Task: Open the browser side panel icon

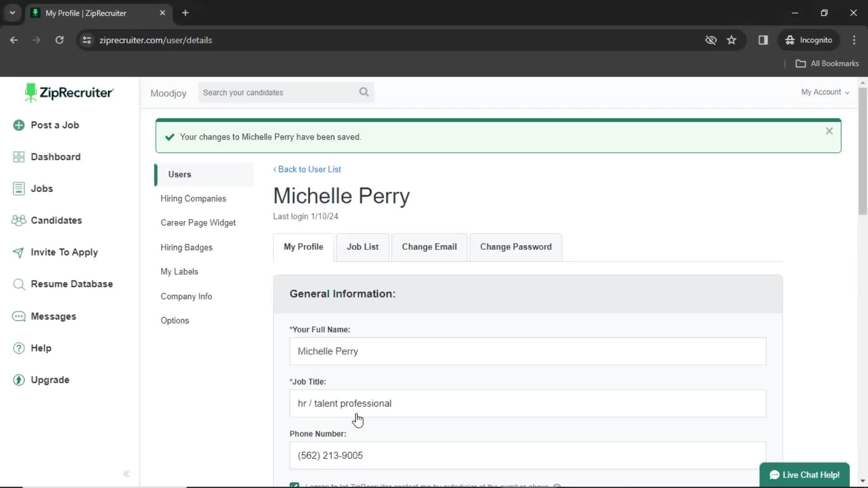Action: click(763, 40)
